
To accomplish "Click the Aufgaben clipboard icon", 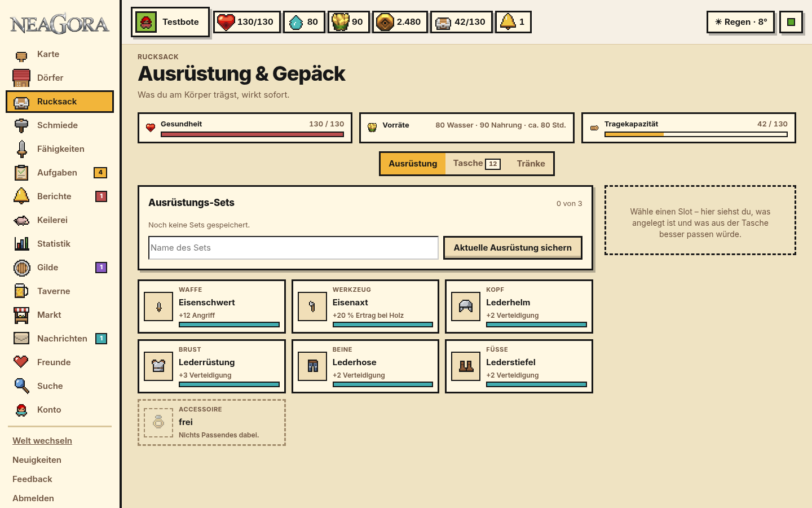I will [21, 173].
